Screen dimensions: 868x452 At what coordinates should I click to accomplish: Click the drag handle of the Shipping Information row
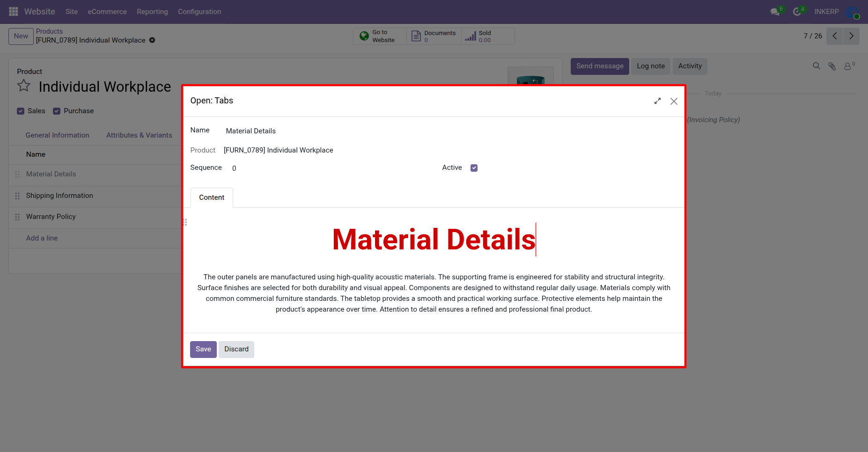17,196
